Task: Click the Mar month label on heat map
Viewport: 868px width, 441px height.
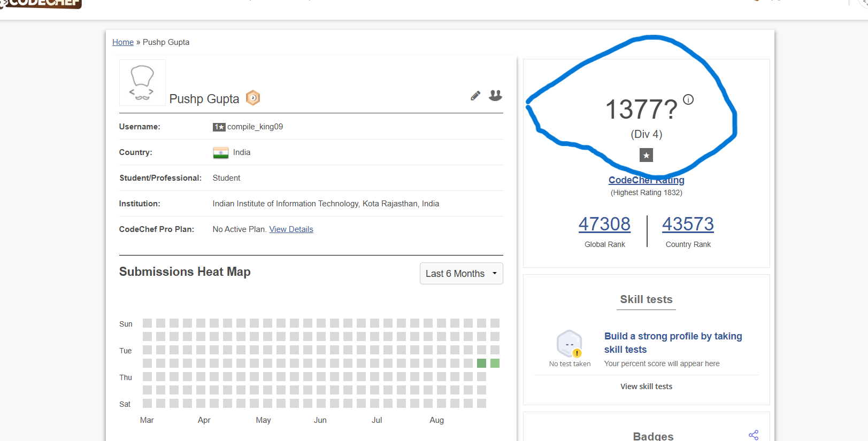Action: pos(147,420)
